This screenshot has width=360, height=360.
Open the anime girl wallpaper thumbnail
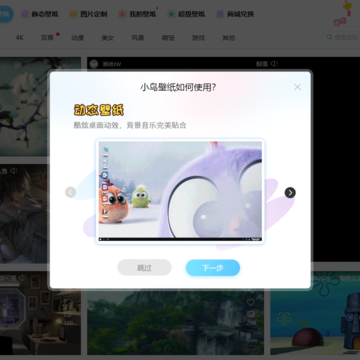24,213
